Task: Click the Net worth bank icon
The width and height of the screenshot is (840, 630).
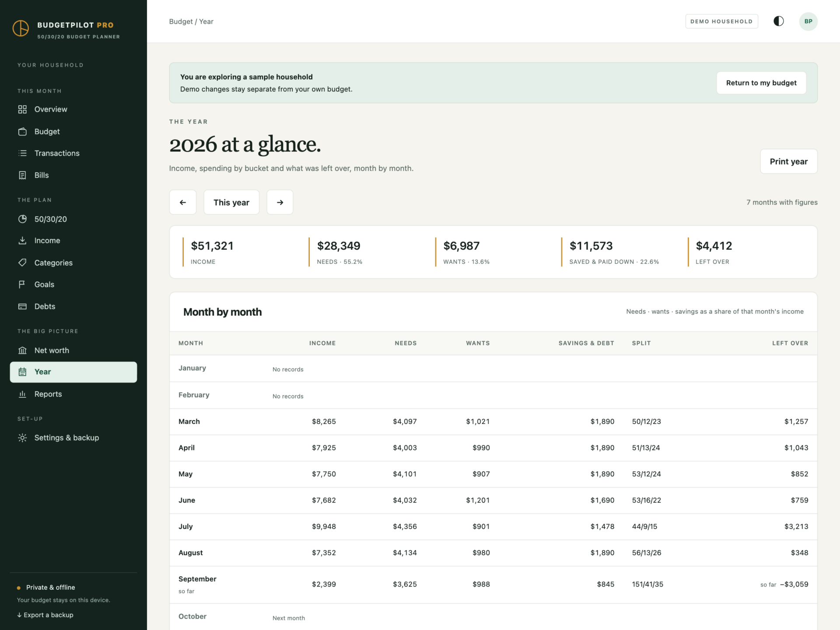Action: coord(22,350)
